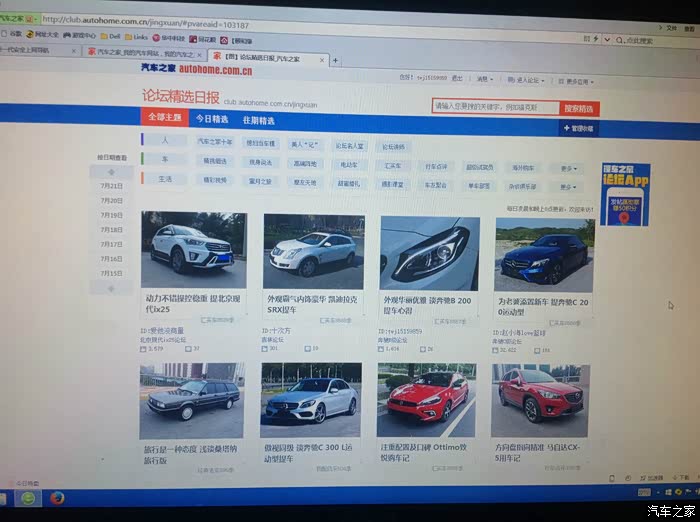This screenshot has width=700, height=522.
Task: Click the up arrow above the date list
Action: tap(112, 171)
